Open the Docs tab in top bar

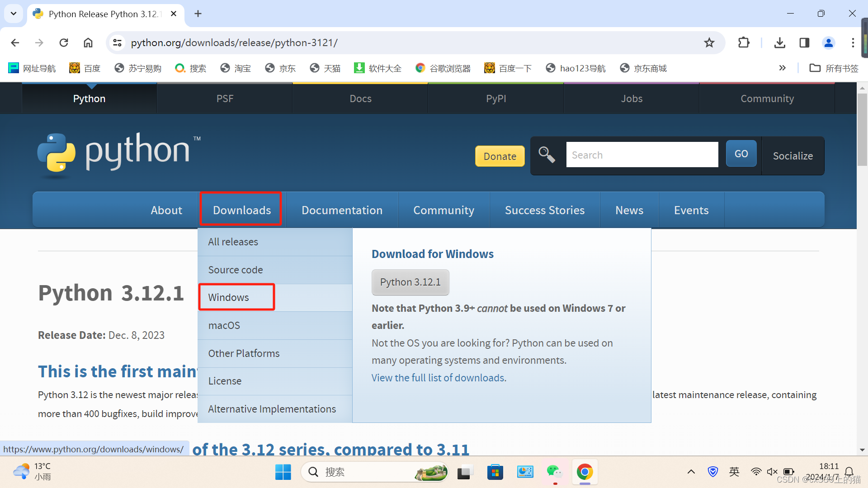(x=360, y=99)
